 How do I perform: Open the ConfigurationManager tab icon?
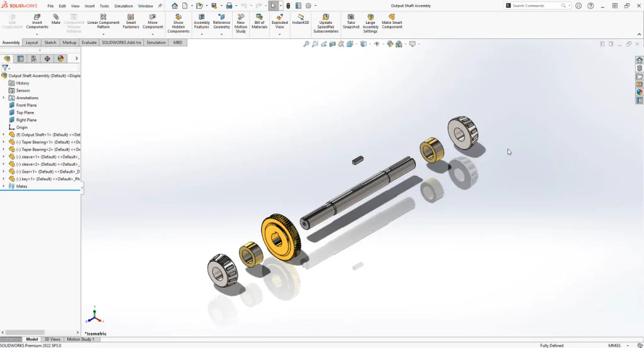tap(34, 58)
